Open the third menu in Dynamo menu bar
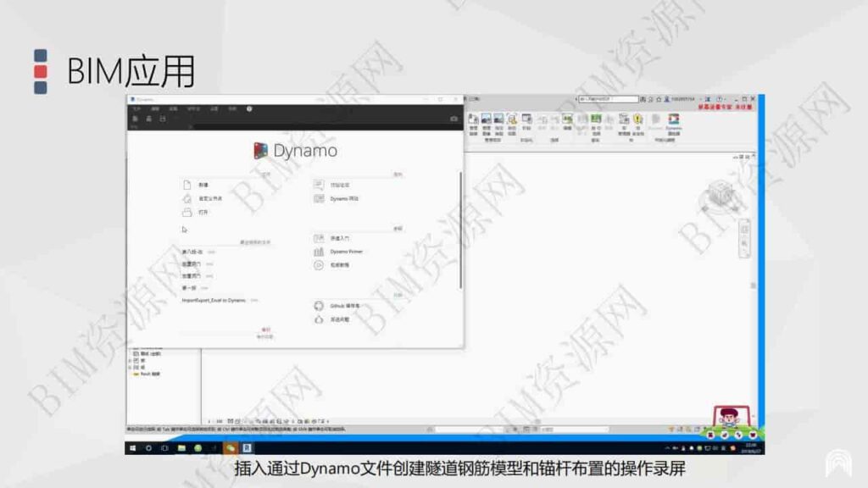Screen dimensions: 868x488 (173, 109)
